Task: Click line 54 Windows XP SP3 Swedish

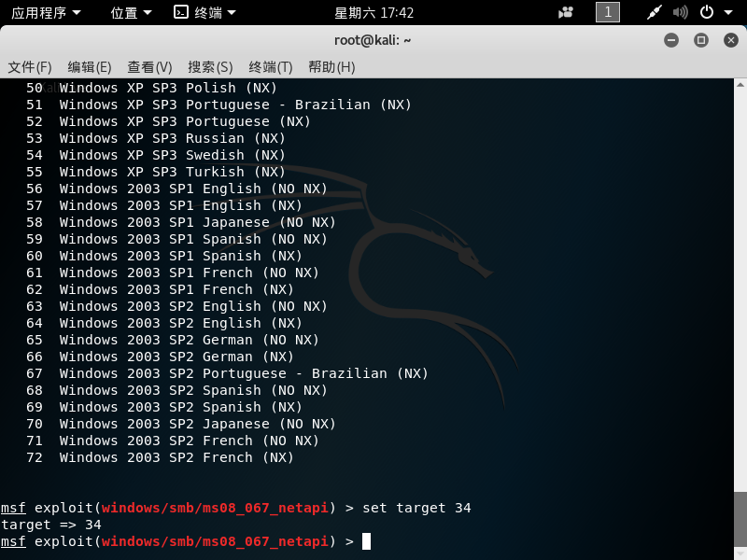Action: (155, 155)
